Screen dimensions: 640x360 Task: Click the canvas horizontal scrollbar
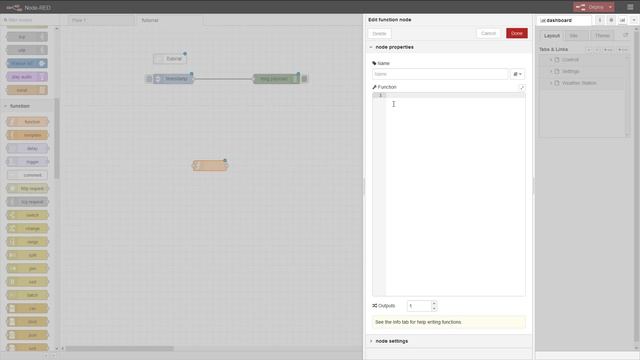pos(120,349)
